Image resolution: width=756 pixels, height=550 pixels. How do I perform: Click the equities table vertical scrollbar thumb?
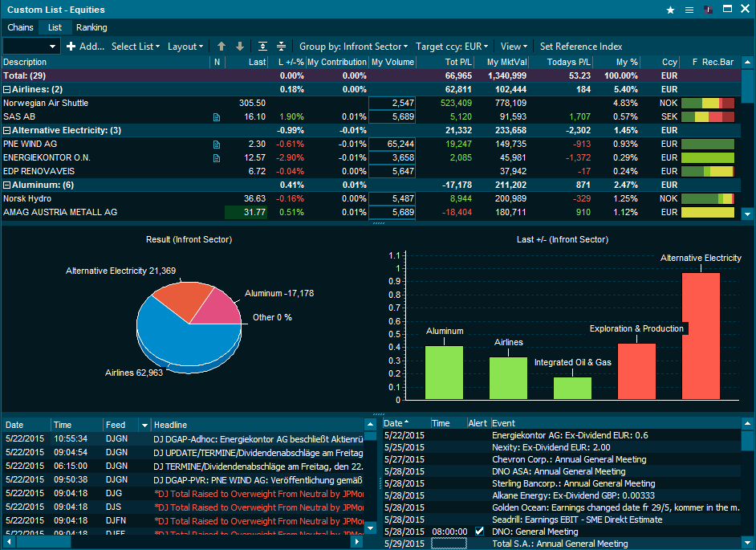click(747, 86)
